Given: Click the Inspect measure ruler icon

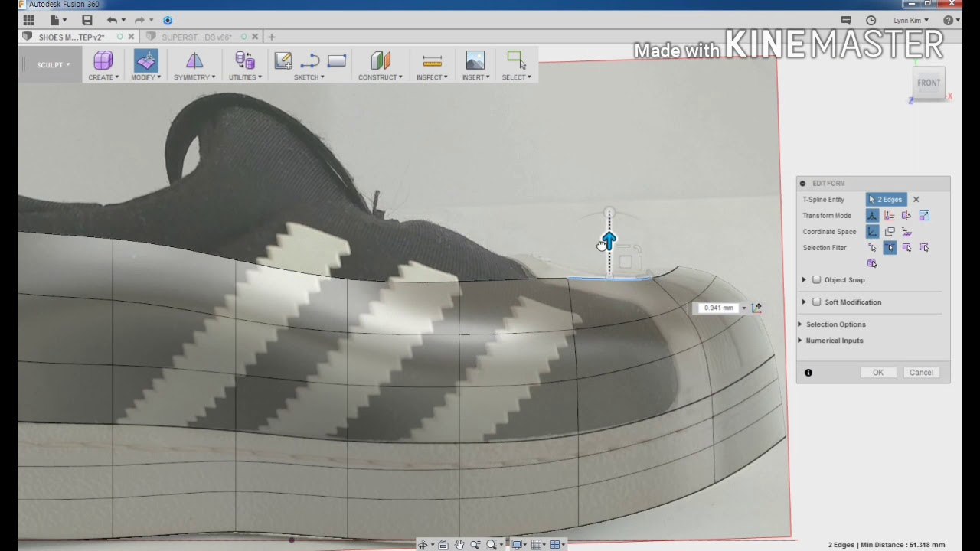Looking at the screenshot, I should coord(432,61).
